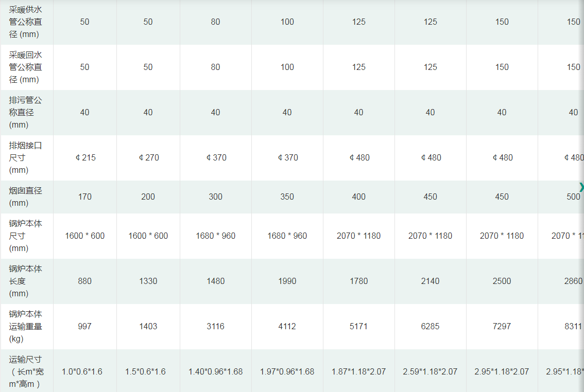The height and width of the screenshot is (392, 584).
Task: Select the 运输尺寸 row header
Action: 26,371
